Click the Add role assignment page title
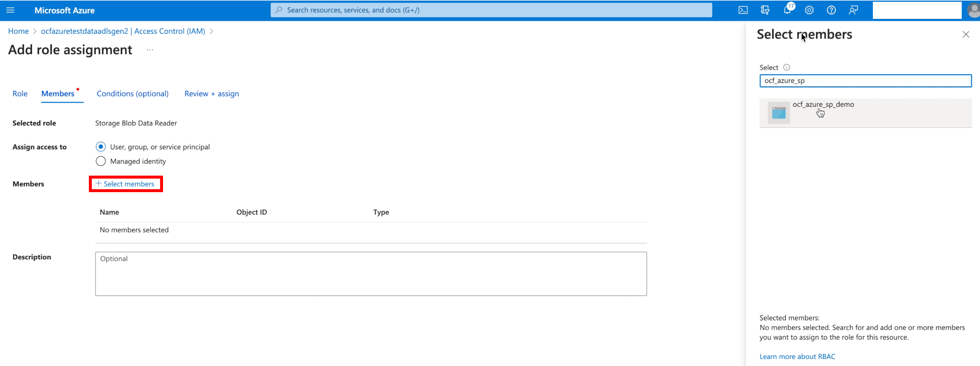The width and height of the screenshot is (980, 366). coord(70,50)
